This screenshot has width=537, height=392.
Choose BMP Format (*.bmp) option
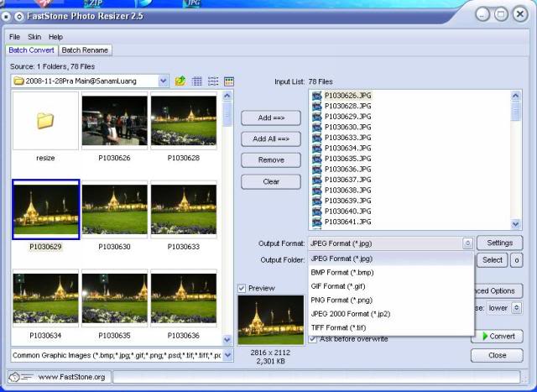click(391, 273)
